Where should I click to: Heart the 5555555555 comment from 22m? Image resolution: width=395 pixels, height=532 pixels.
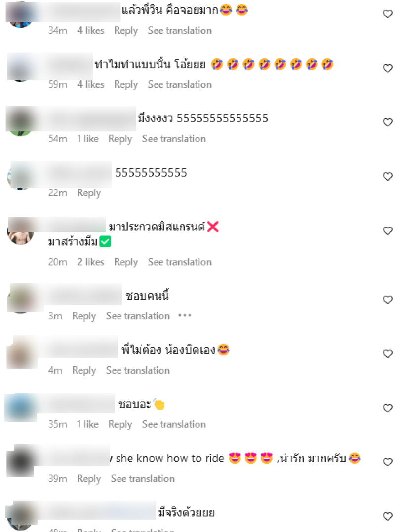pos(387,177)
